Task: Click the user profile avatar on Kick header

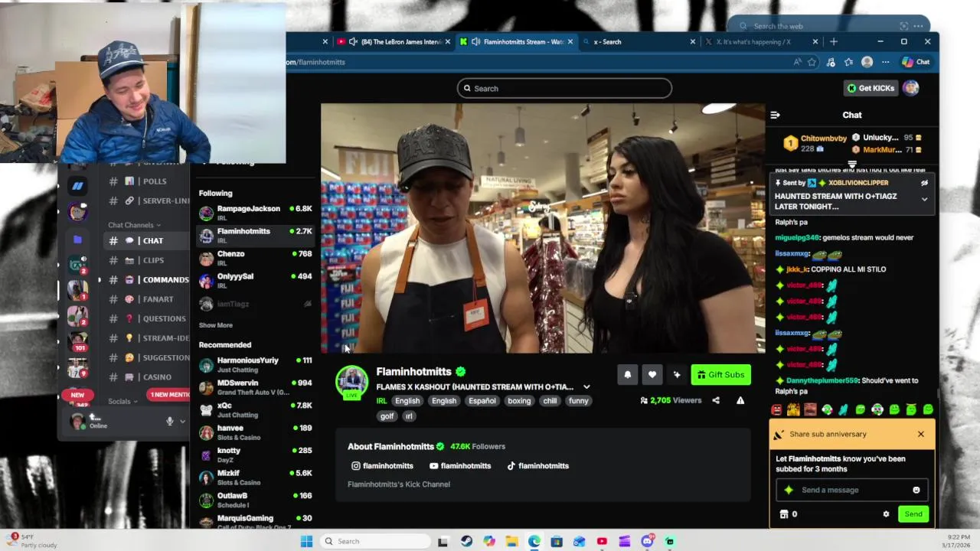Action: pos(910,88)
